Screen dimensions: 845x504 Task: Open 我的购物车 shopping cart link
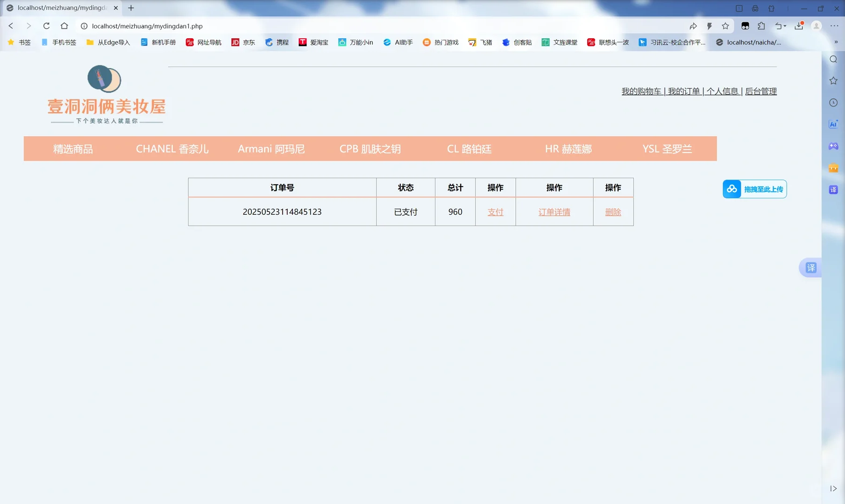click(641, 91)
